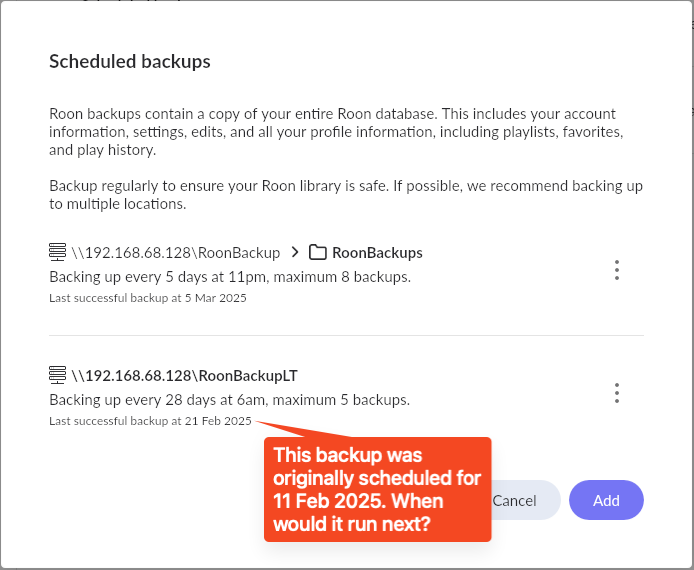694x570 pixels.
Task: Open three-dot menu for RoonBackupLT schedule
Action: (x=617, y=393)
